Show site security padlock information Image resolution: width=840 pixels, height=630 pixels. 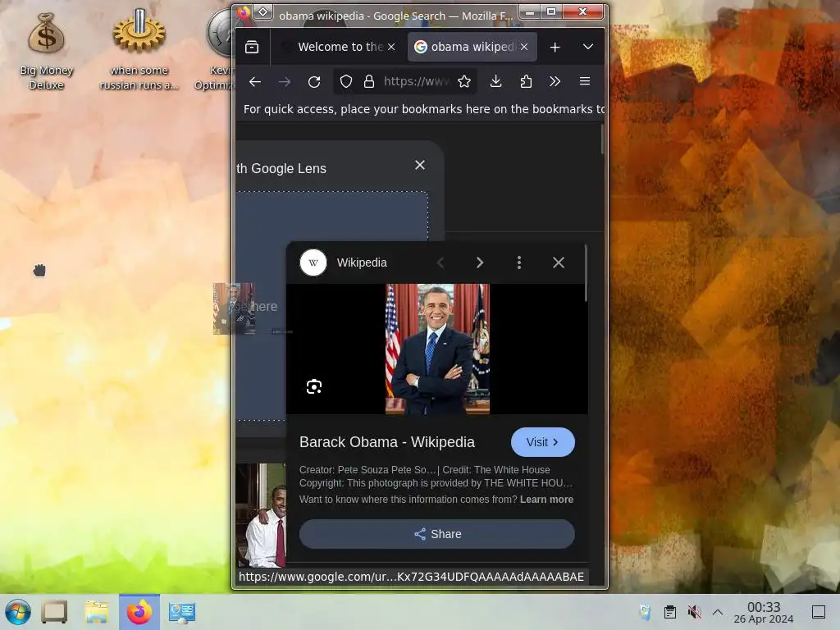[x=368, y=81]
